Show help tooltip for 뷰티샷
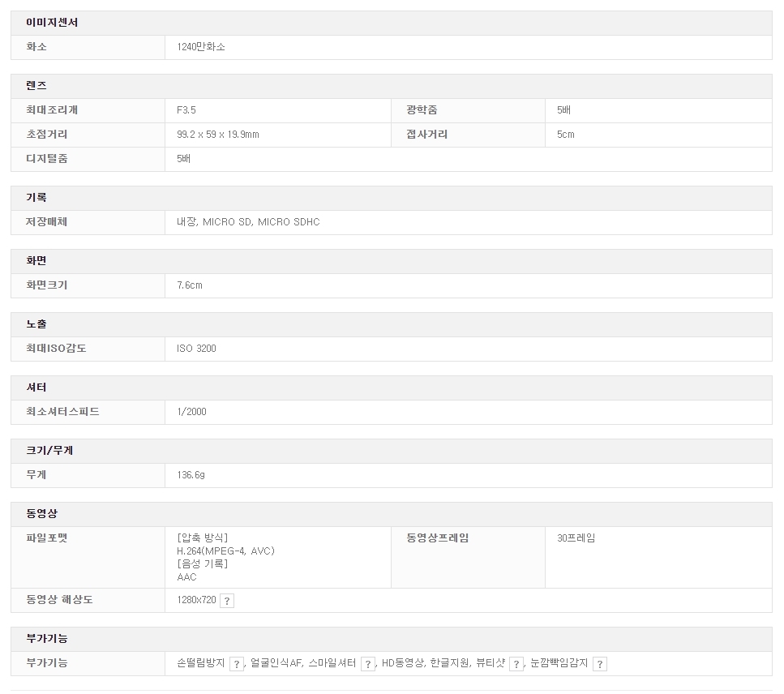Image resolution: width=784 pixels, height=694 pixels. tap(516, 664)
